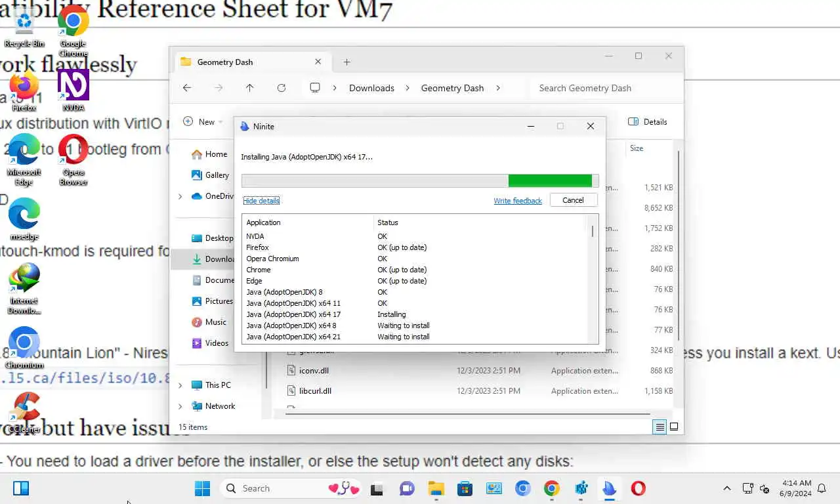Click the chevron before Downloads breadcrumb
This screenshot has height=504, width=840.
click(x=335, y=88)
